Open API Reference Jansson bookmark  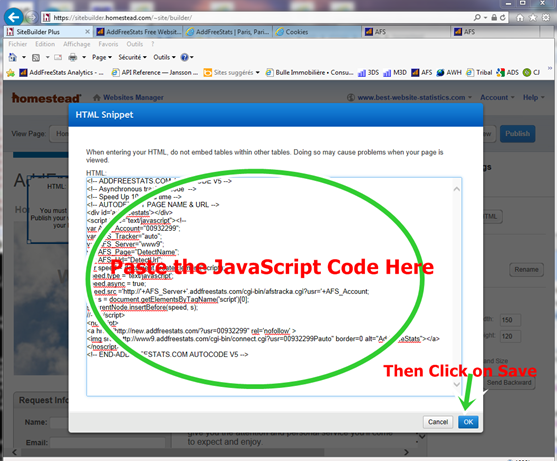click(x=155, y=73)
